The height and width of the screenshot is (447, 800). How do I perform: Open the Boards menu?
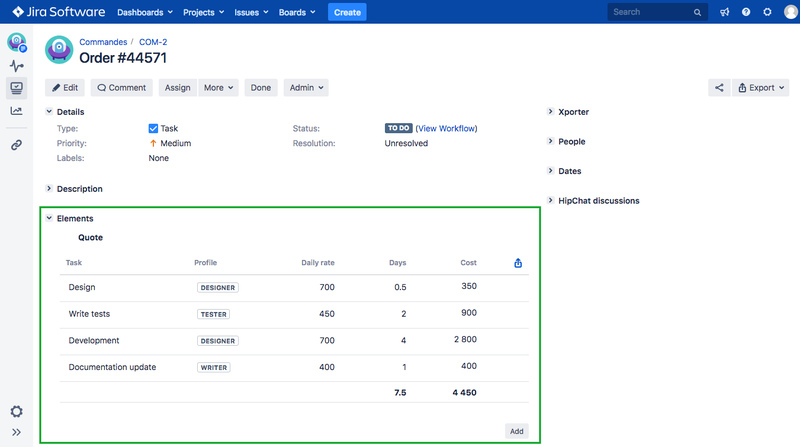click(298, 12)
